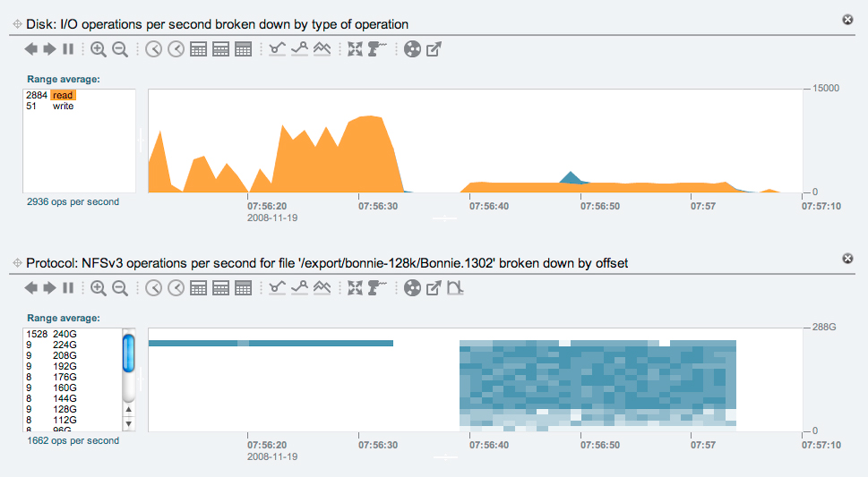Select the 'write' entry in legend
868x477 pixels.
(63, 106)
